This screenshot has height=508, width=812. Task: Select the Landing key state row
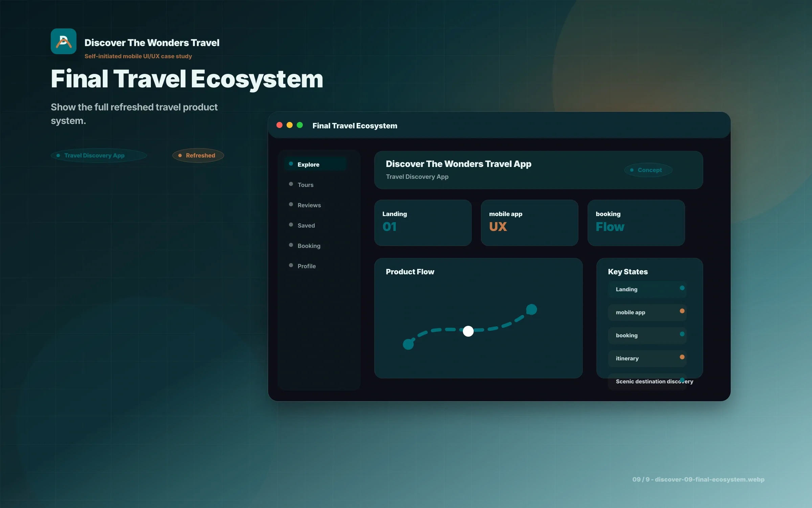click(647, 289)
